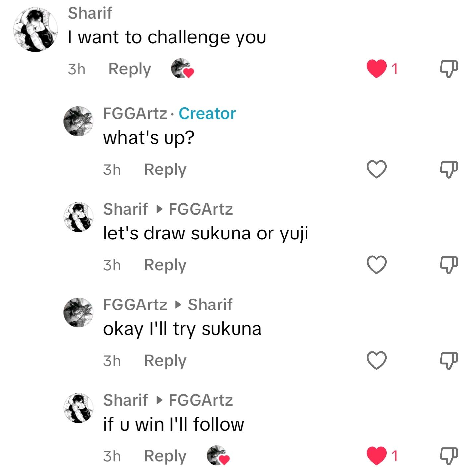Dislike the "okay I'll try sukuna" reply
The image size is (476, 476).
(x=448, y=360)
